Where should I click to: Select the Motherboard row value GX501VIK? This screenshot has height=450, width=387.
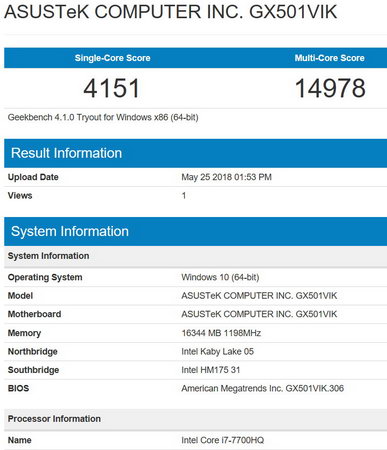(x=259, y=314)
